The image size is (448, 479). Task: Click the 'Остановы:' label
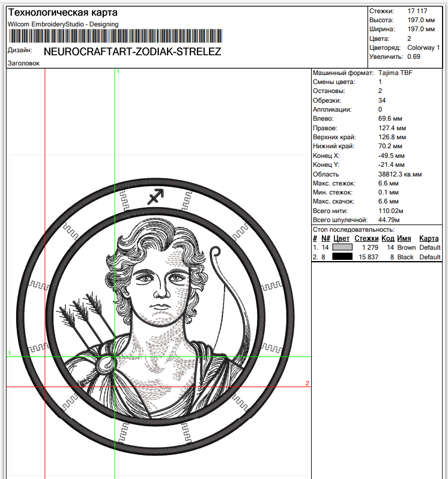(x=329, y=91)
